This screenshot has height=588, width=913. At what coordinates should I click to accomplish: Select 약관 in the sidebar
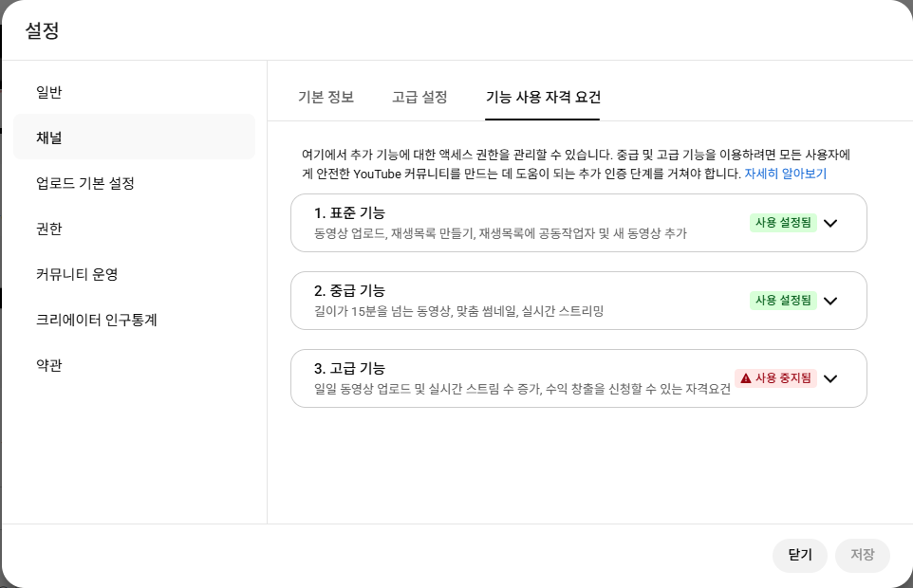click(48, 365)
